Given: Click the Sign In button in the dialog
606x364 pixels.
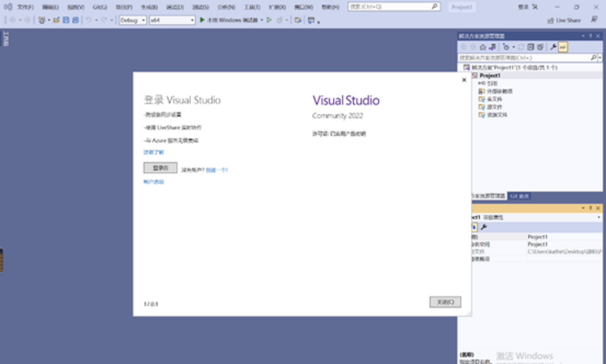Looking at the screenshot, I should point(160,168).
